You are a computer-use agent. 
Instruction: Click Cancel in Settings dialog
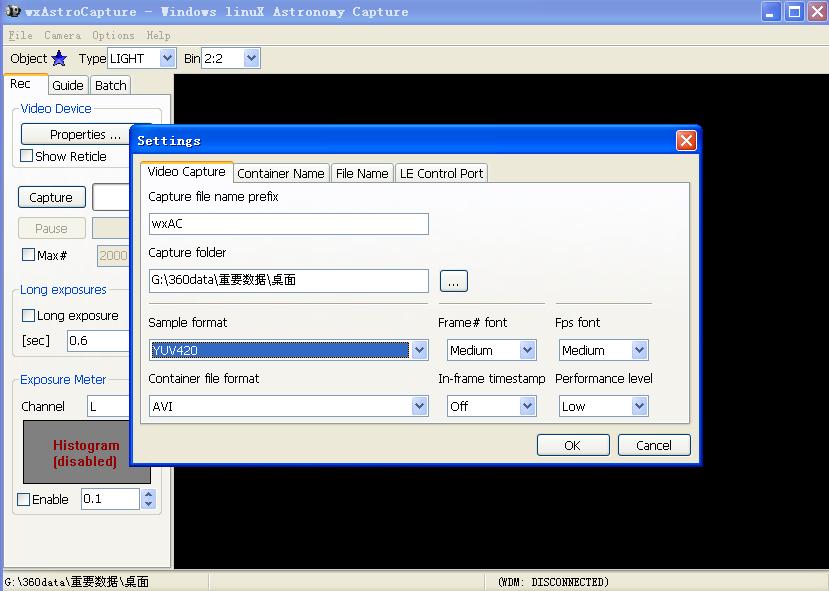[654, 445]
